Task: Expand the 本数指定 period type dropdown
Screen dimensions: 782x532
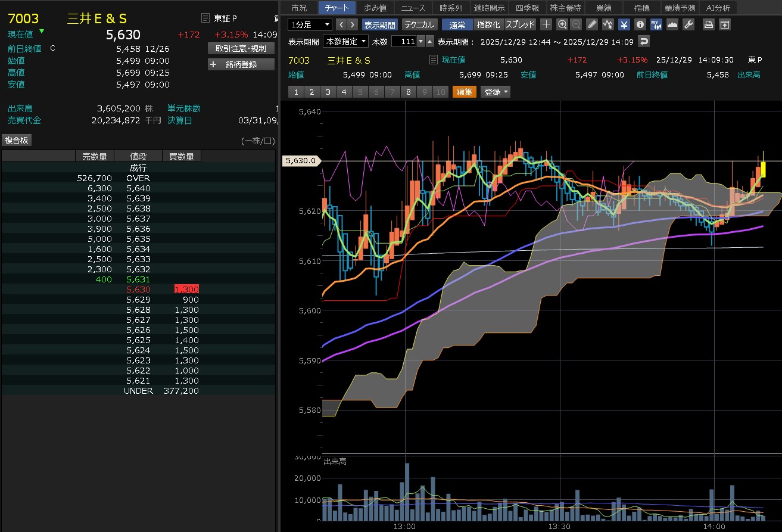Action: coord(345,41)
